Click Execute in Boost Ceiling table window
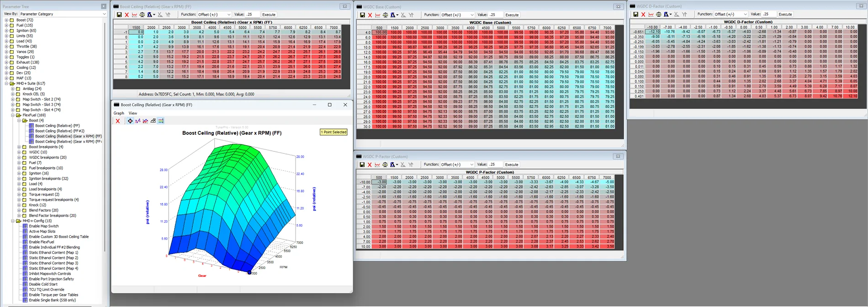This screenshot has height=307, width=868. pos(269,15)
